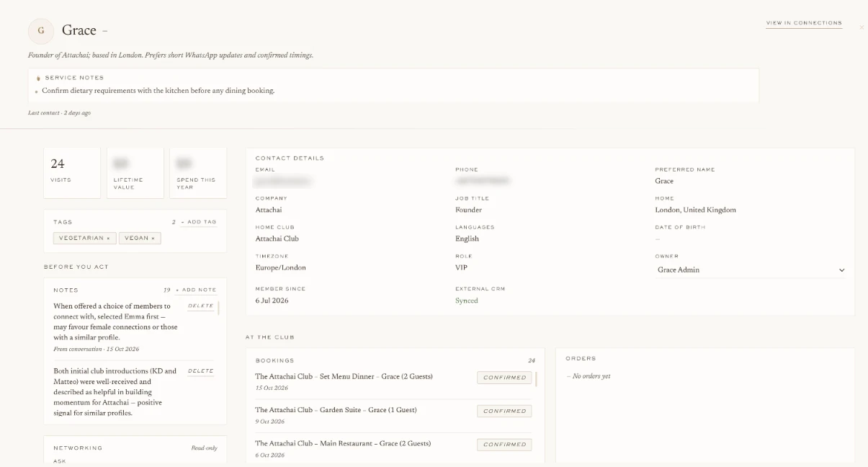The width and height of the screenshot is (868, 467).
Task: Click 'No orders yet' in Orders panel
Action: coord(589,376)
